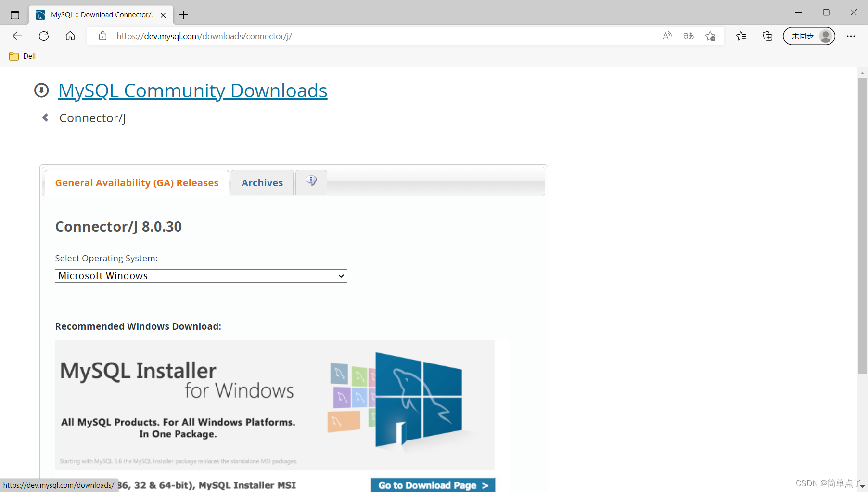Open the profile sync button
Image resolution: width=868 pixels, height=492 pixels.
[809, 36]
